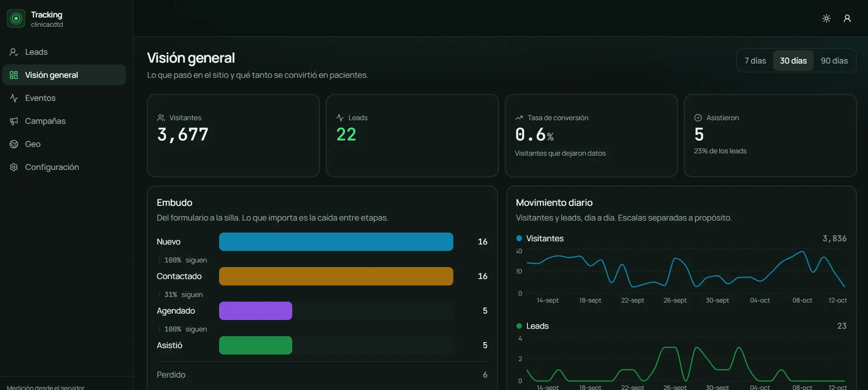Open Configuración from the sidebar

[64, 167]
